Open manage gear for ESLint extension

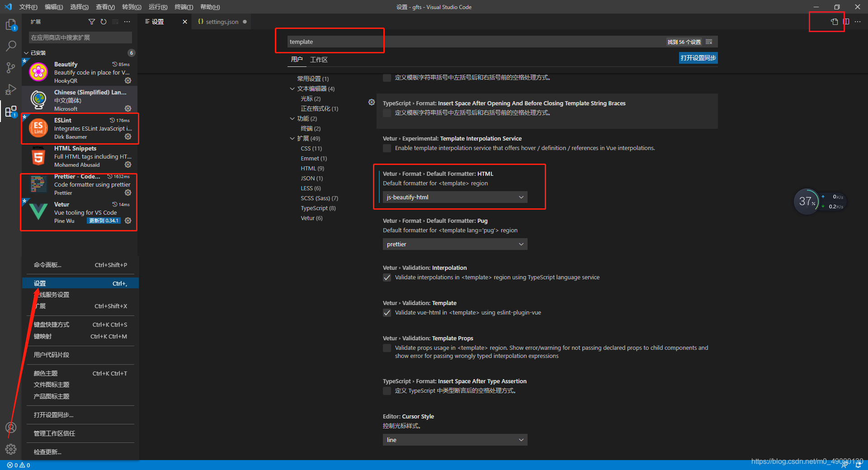pyautogui.click(x=128, y=136)
